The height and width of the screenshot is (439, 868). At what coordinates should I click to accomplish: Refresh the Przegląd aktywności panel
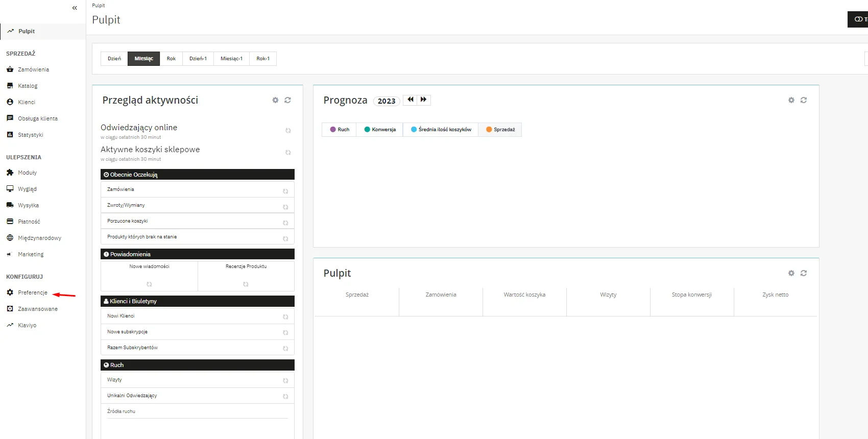287,100
